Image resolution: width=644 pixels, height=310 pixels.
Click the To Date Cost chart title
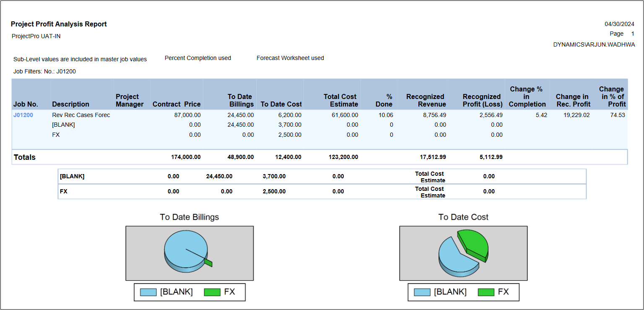click(x=463, y=217)
